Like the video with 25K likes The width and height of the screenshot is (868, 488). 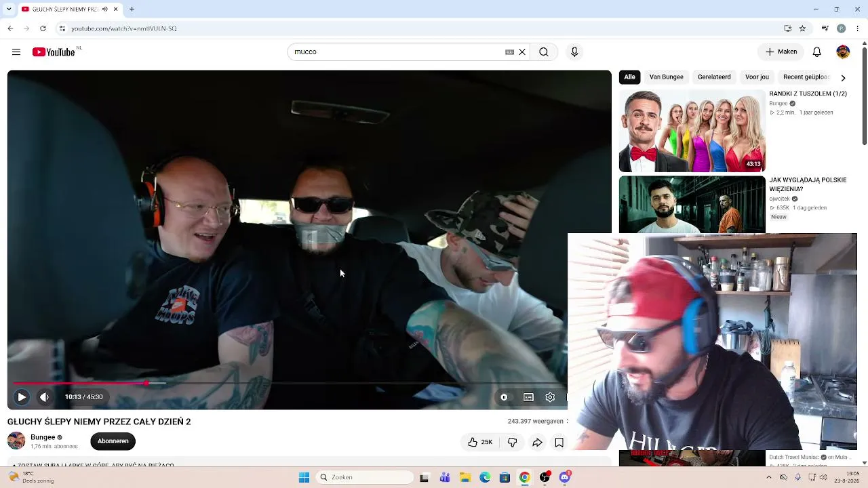(x=480, y=443)
